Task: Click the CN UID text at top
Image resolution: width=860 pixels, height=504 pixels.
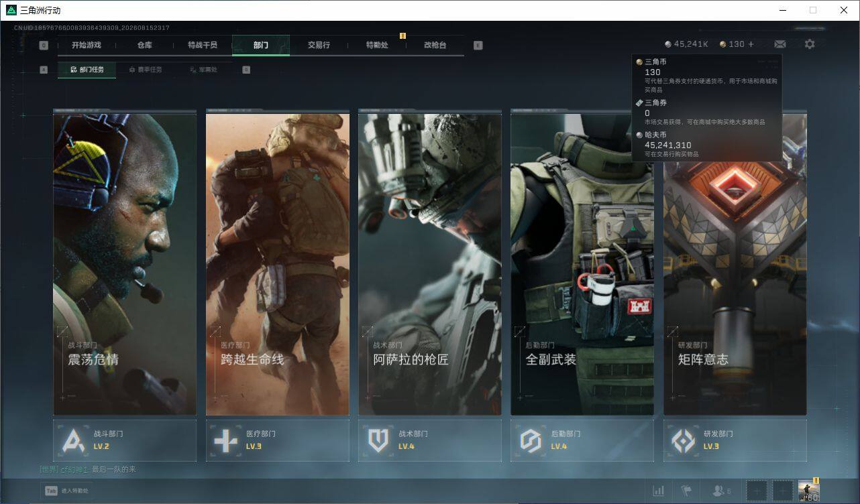Action: pyautogui.click(x=92, y=28)
